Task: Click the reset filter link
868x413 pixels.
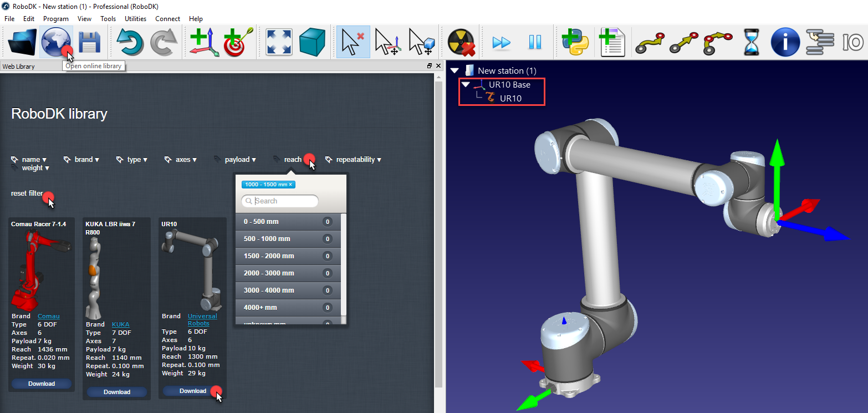Action: (27, 193)
